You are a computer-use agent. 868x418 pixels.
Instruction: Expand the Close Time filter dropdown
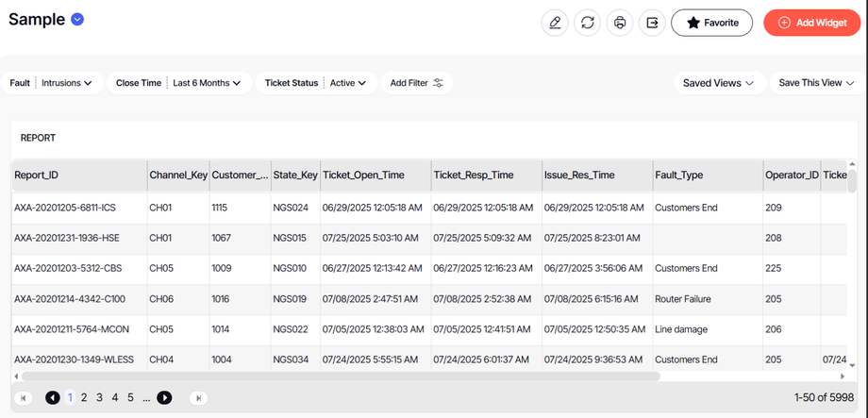pos(179,83)
